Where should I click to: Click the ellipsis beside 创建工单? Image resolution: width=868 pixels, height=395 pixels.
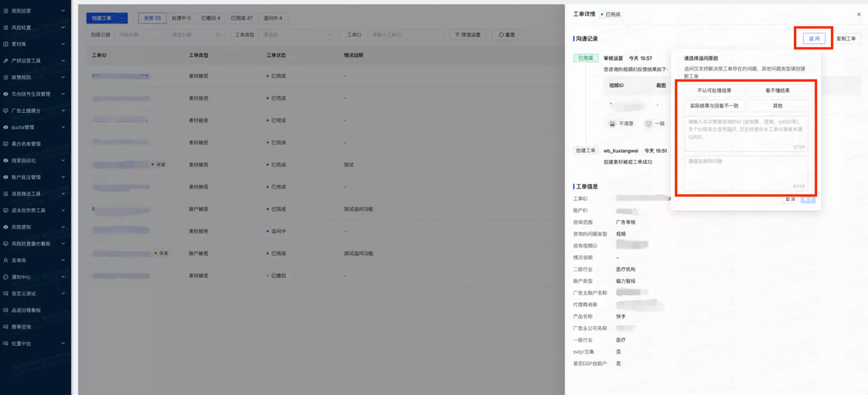pyautogui.click(x=123, y=18)
